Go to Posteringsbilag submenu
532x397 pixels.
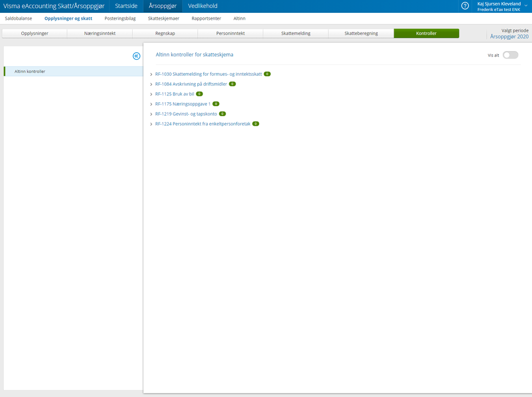[120, 18]
